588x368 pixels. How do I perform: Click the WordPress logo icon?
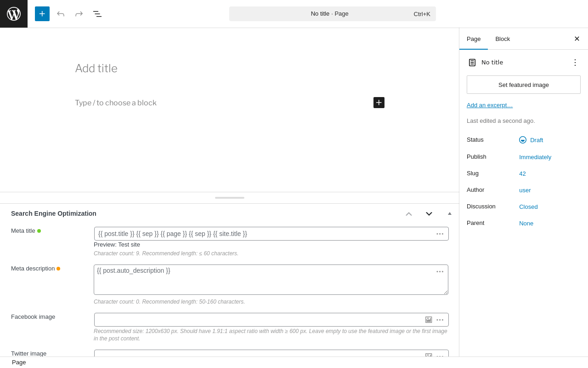coord(14,14)
